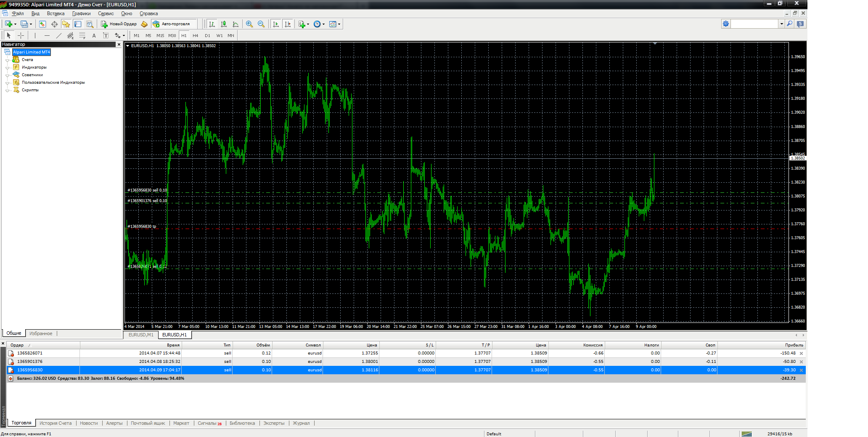This screenshot has height=437, width=868.
Task: Zoom out of the chart
Action: coord(261,24)
